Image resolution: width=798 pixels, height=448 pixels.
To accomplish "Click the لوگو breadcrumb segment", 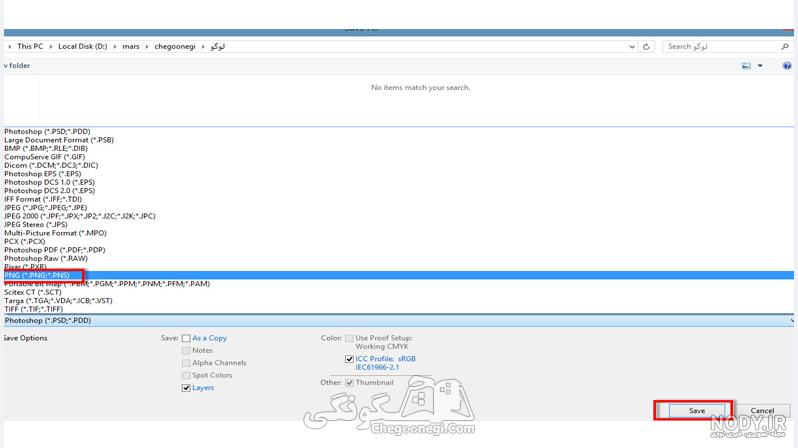I will coord(217,46).
